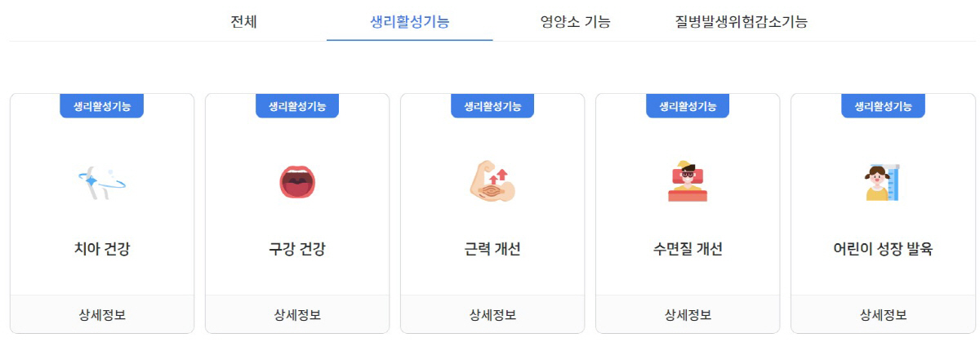This screenshot has width=980, height=342.
Task: View 상세정보 under 구강 건강
Action: [x=297, y=314]
